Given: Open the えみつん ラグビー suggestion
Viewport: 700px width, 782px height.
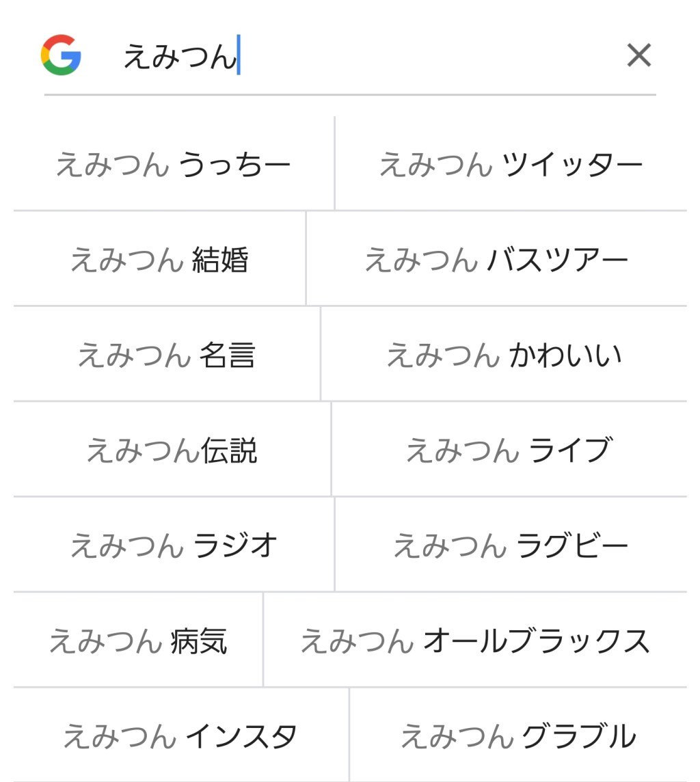Looking at the screenshot, I should coord(511,545).
